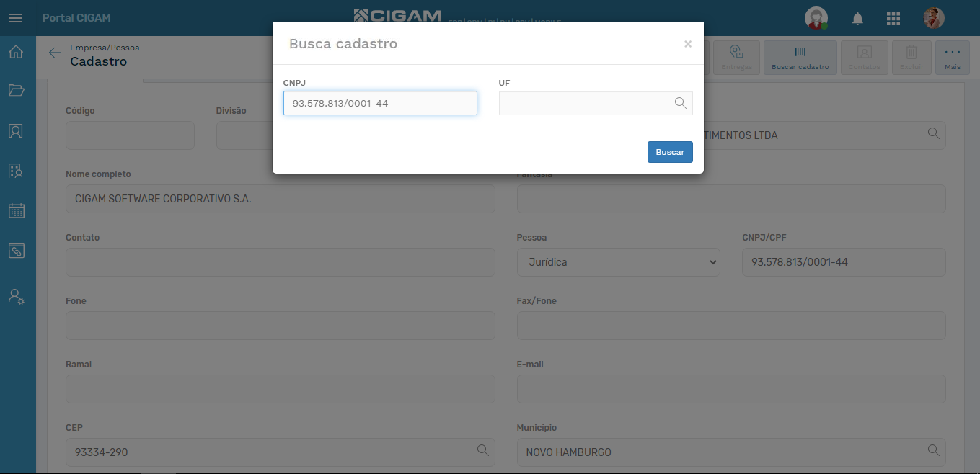Click the UF input field
Image resolution: width=980 pixels, height=474 pixels.
[586, 103]
